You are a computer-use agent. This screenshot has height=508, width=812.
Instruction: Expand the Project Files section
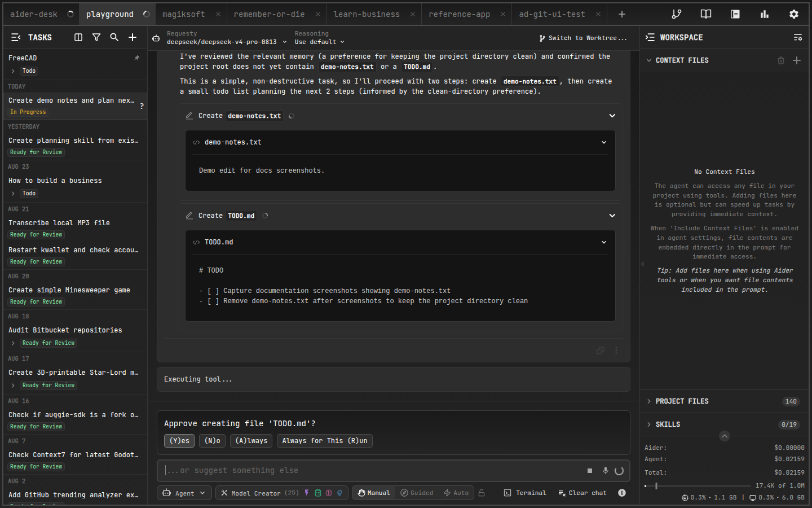(x=725, y=401)
